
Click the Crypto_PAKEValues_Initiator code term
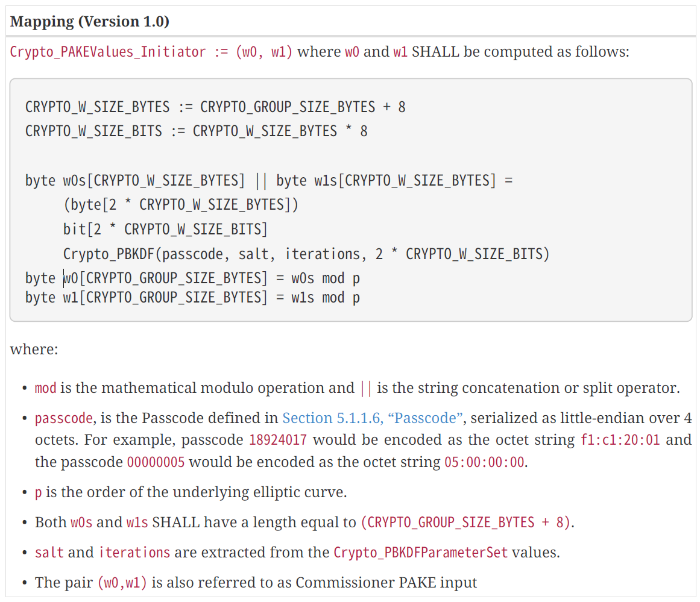pos(108,52)
